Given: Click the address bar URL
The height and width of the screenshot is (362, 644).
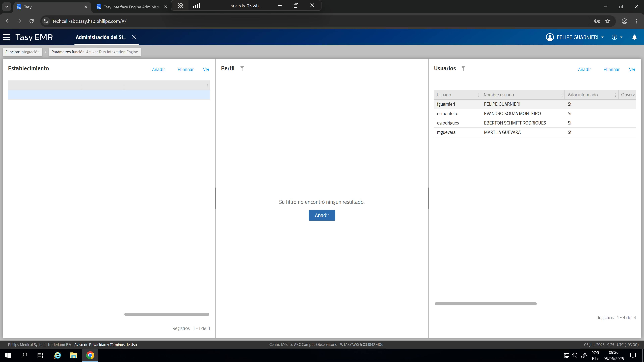Looking at the screenshot, I should coord(90,21).
